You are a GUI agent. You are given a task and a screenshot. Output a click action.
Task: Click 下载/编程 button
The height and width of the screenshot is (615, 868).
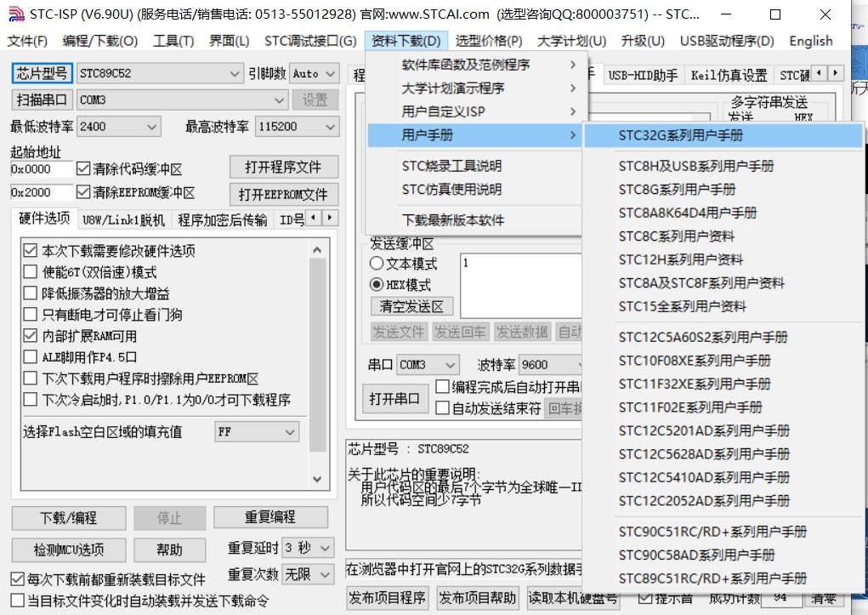(69, 517)
